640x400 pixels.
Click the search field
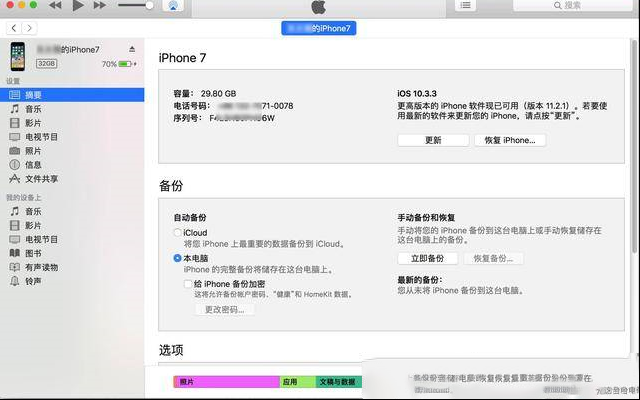point(572,5)
